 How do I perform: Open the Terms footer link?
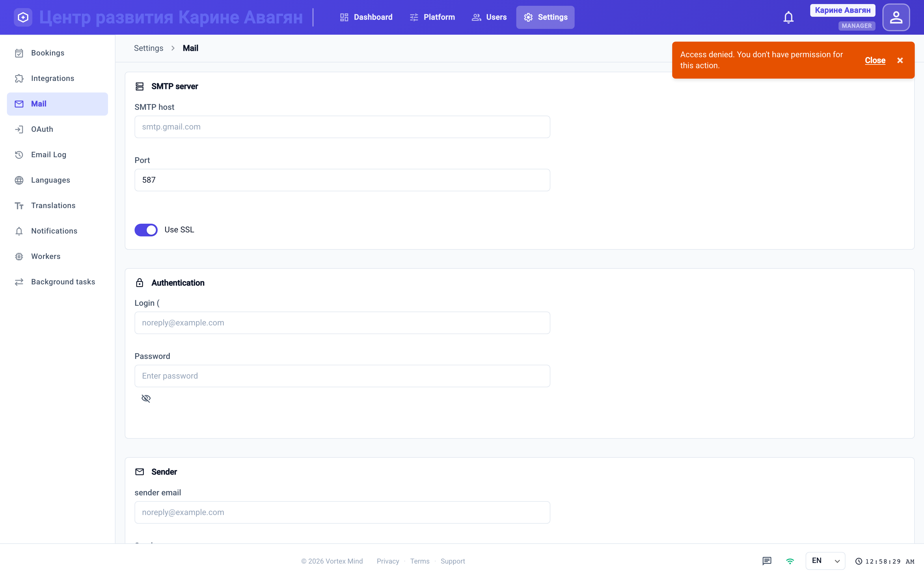[420, 561]
